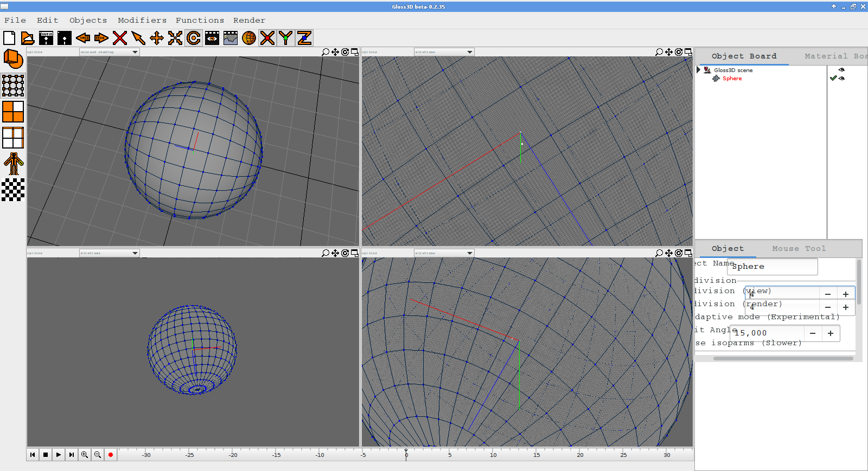The width and height of the screenshot is (868, 471).
Task: Open options menu of bottom-left viewport
Action: click(35, 253)
